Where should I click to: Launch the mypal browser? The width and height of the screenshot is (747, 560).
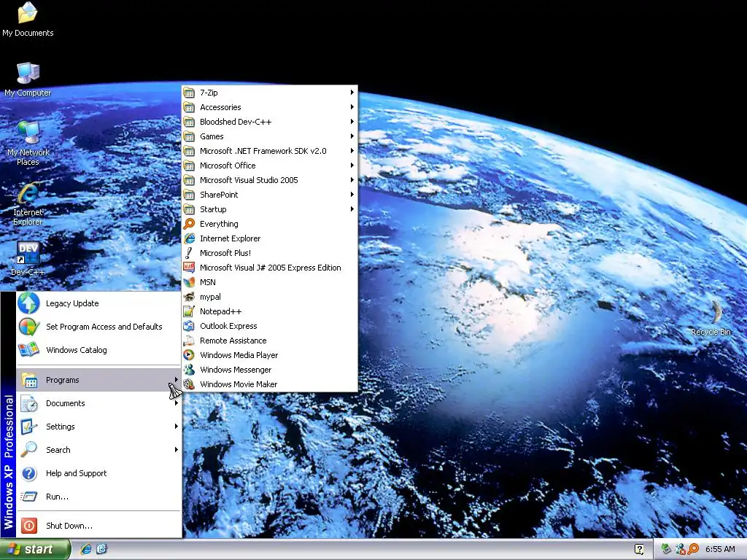[x=270, y=297]
